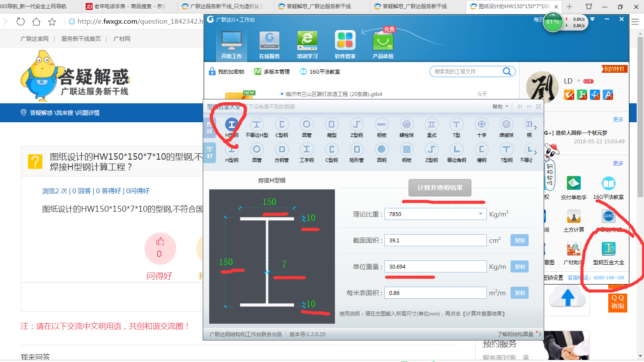This screenshot has width=644, height=362.
Task: Open 16G平法教室 in the right panel
Action: (608, 188)
